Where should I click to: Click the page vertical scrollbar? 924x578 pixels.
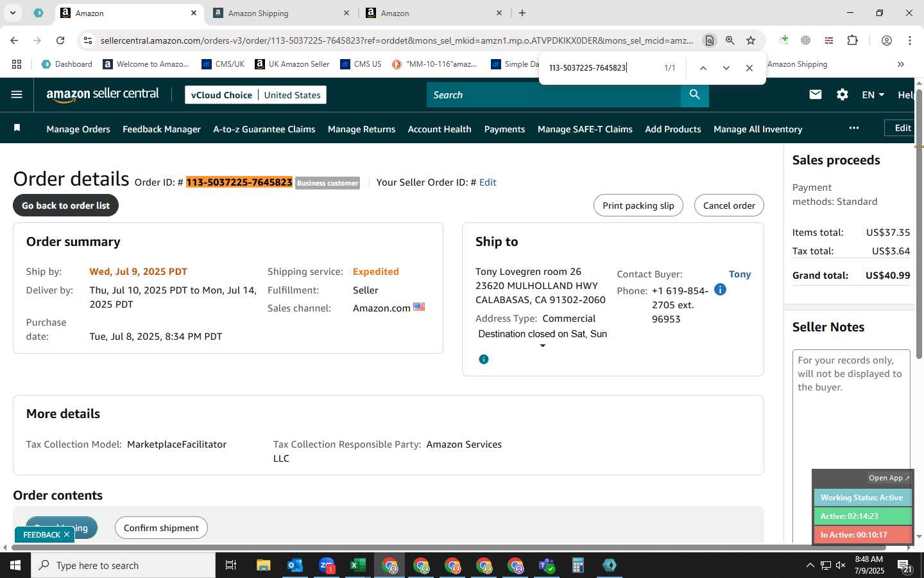pyautogui.click(x=919, y=225)
